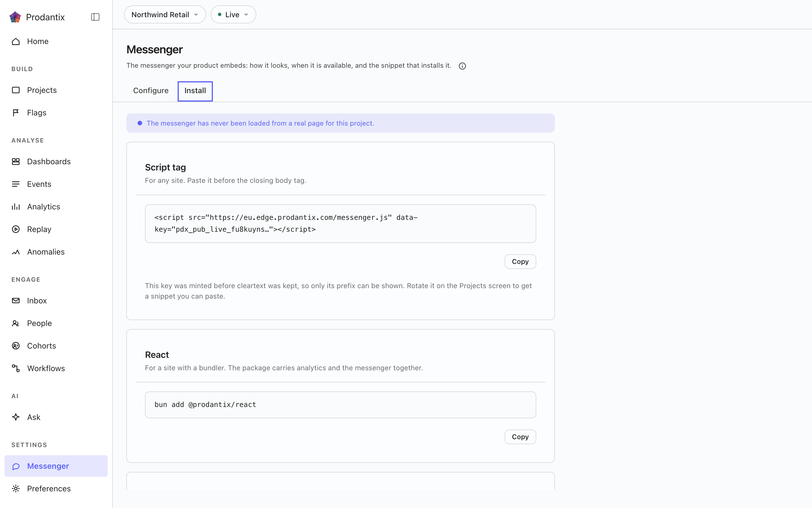
Task: Go to the People page
Action: (56, 323)
